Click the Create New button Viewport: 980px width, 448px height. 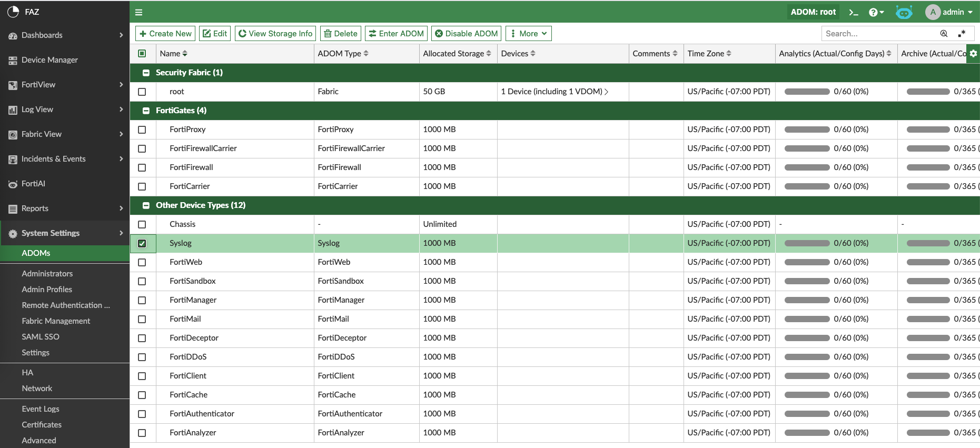point(165,34)
